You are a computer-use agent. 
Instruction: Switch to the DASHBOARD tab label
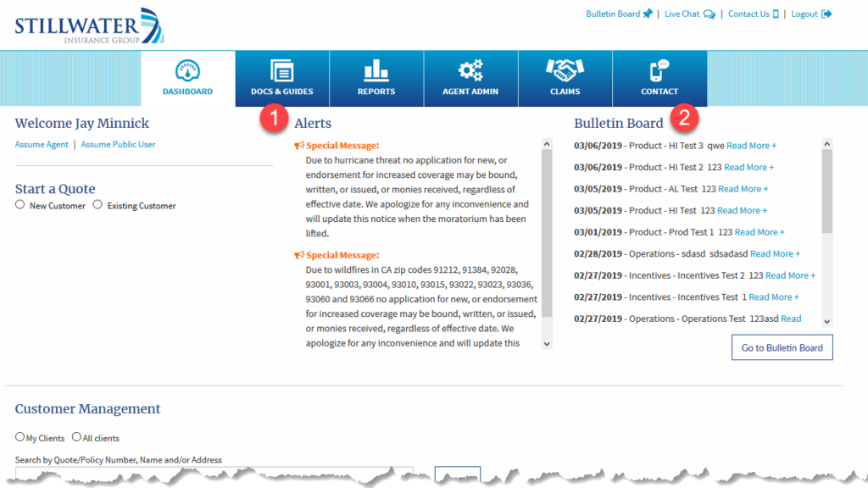(187, 91)
